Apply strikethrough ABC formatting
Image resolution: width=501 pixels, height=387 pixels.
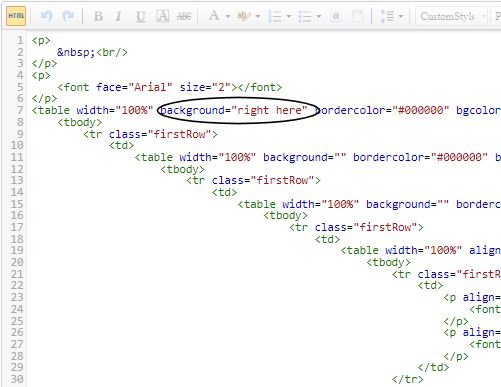click(x=184, y=16)
